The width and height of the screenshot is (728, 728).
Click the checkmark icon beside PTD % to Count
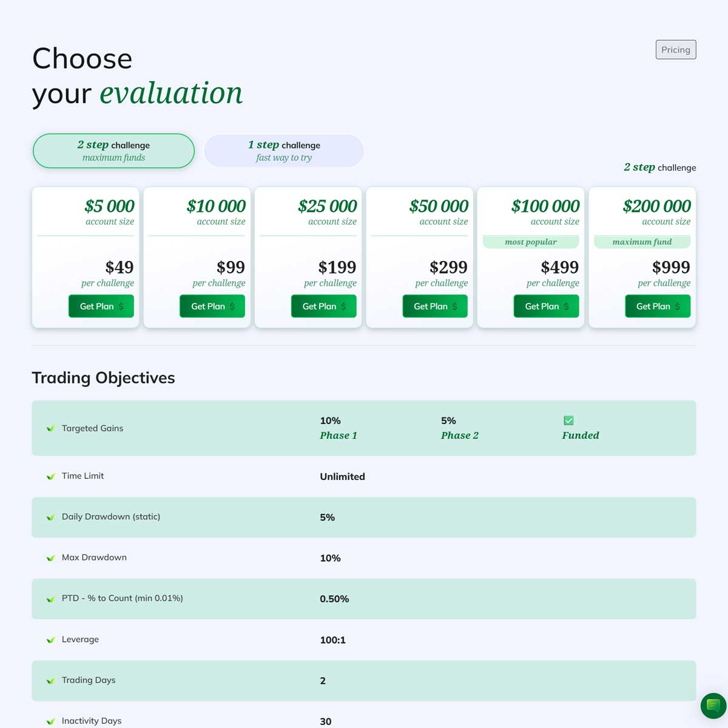(x=51, y=599)
